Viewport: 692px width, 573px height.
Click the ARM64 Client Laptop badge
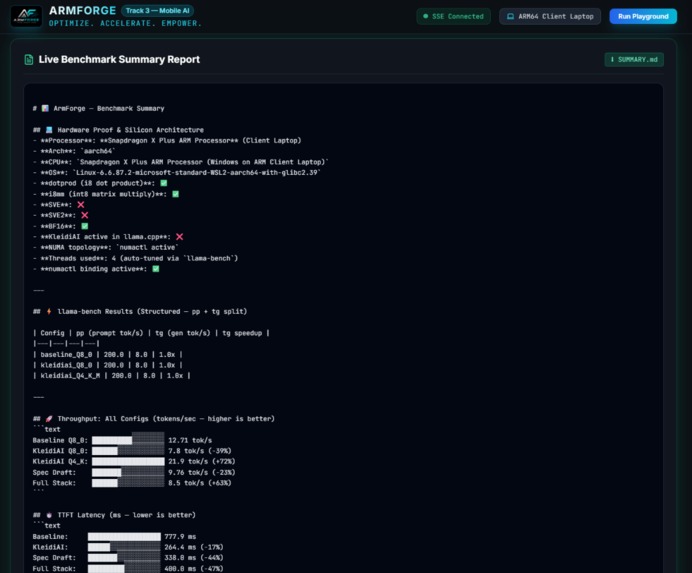tap(549, 16)
